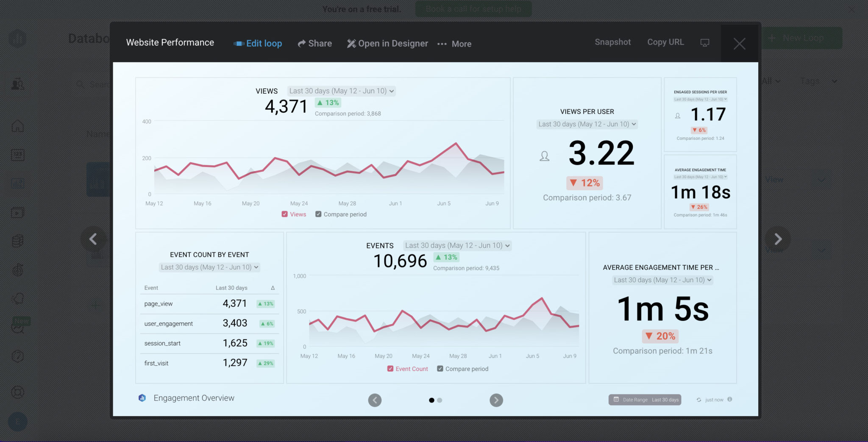Open the Data Sources icon in the sidebar
This screenshot has width=868, height=442.
(17, 241)
